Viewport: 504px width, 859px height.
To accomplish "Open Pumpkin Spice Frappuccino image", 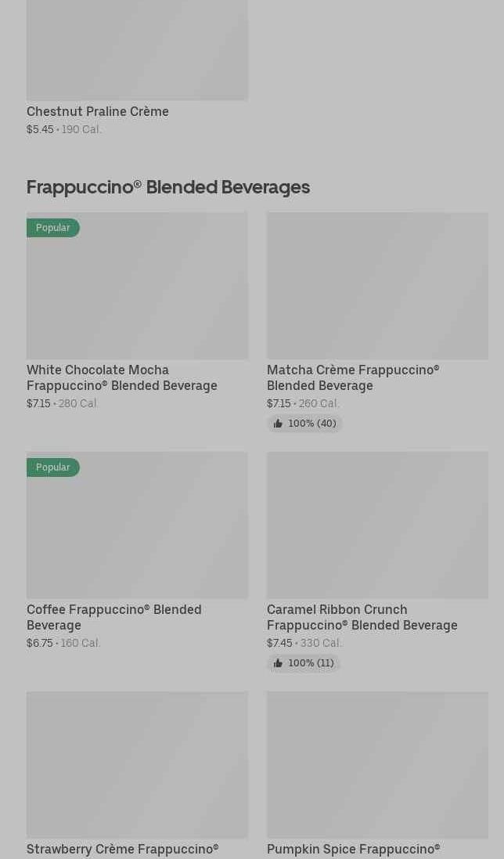I will click(x=377, y=764).
